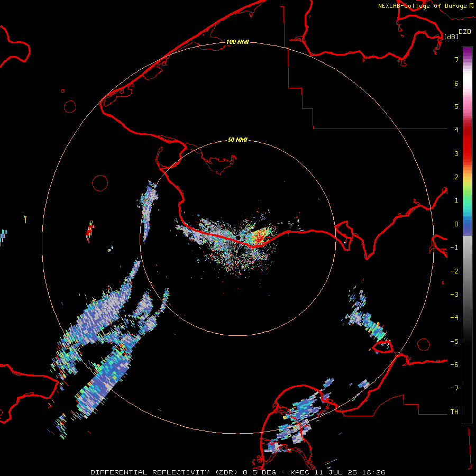Click the "6" tick label on scale

click(x=456, y=83)
